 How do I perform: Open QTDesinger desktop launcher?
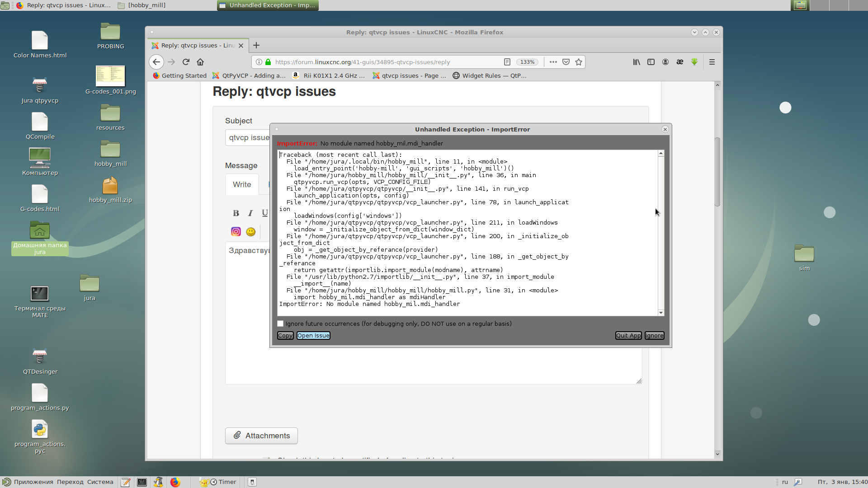40,361
